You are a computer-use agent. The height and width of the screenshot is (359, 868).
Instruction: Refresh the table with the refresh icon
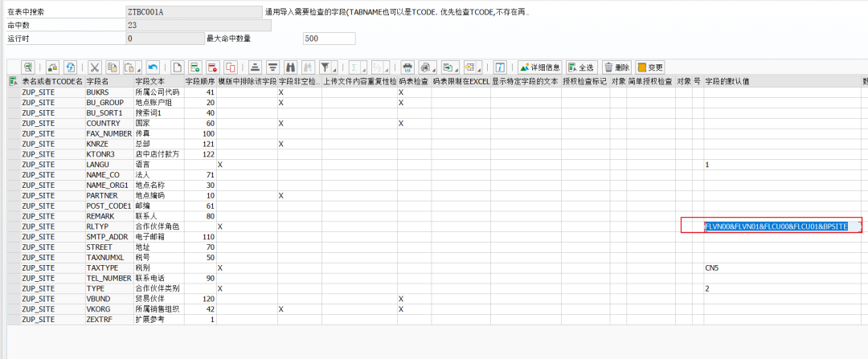point(70,67)
